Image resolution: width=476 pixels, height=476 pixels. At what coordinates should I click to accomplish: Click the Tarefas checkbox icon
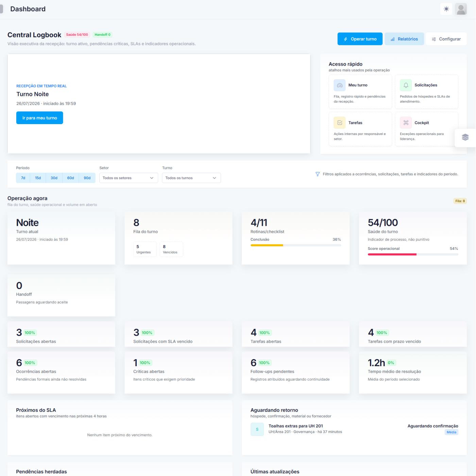point(340,123)
